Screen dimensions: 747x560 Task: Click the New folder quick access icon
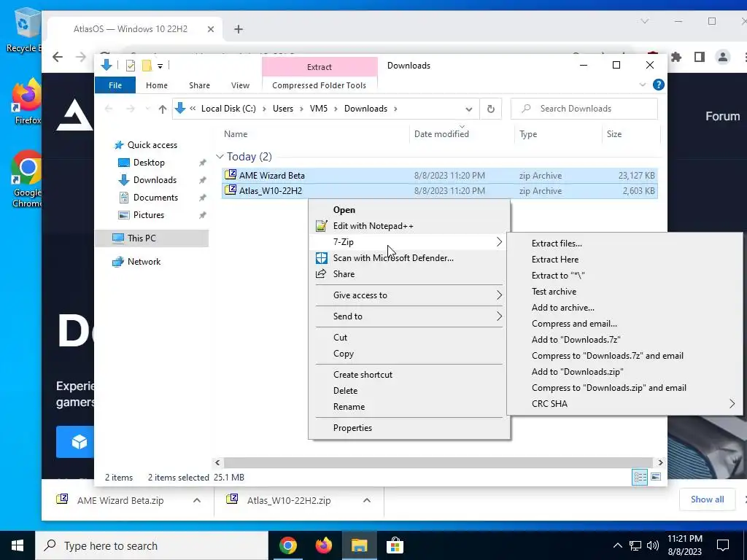point(147,66)
